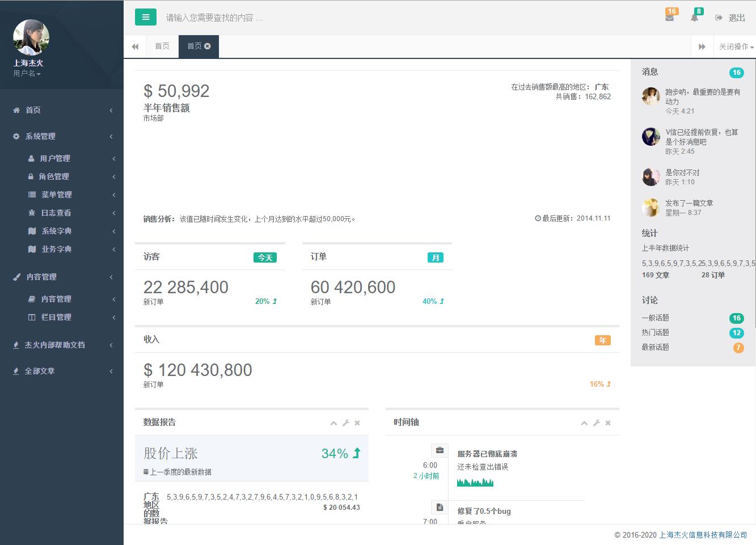Toggle sidebar with green hamburger button

tap(146, 17)
